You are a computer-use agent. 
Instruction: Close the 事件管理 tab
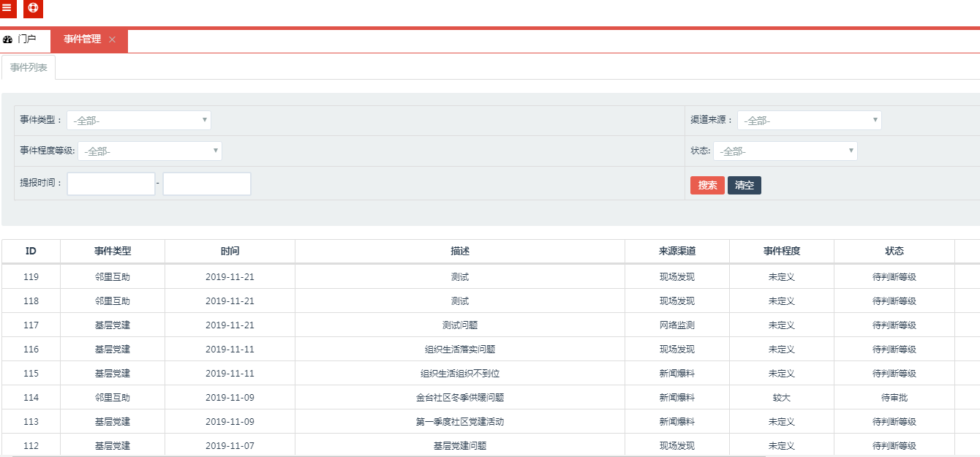[x=112, y=39]
